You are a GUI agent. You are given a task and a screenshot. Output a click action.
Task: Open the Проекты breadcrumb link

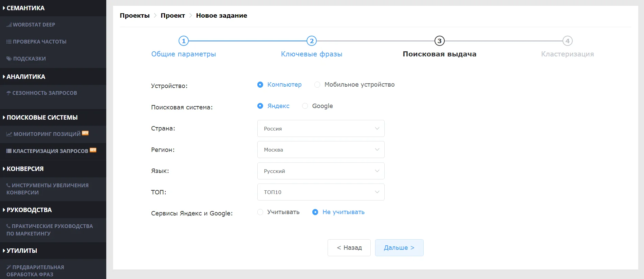click(x=134, y=16)
